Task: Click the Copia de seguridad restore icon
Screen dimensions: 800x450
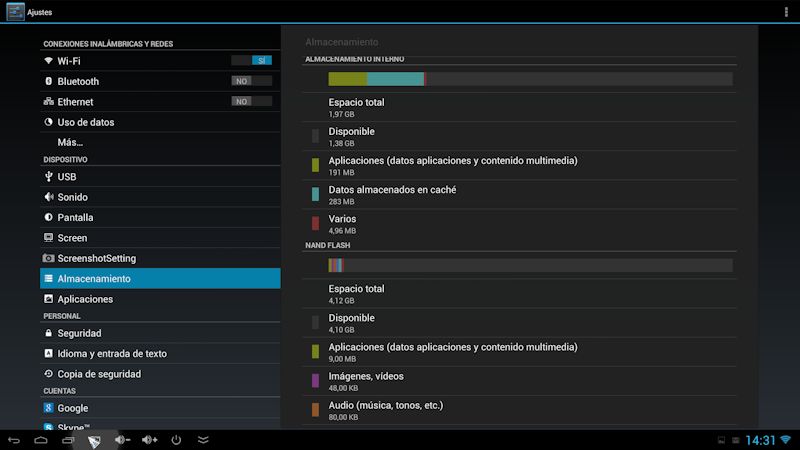Action: pyautogui.click(x=48, y=374)
